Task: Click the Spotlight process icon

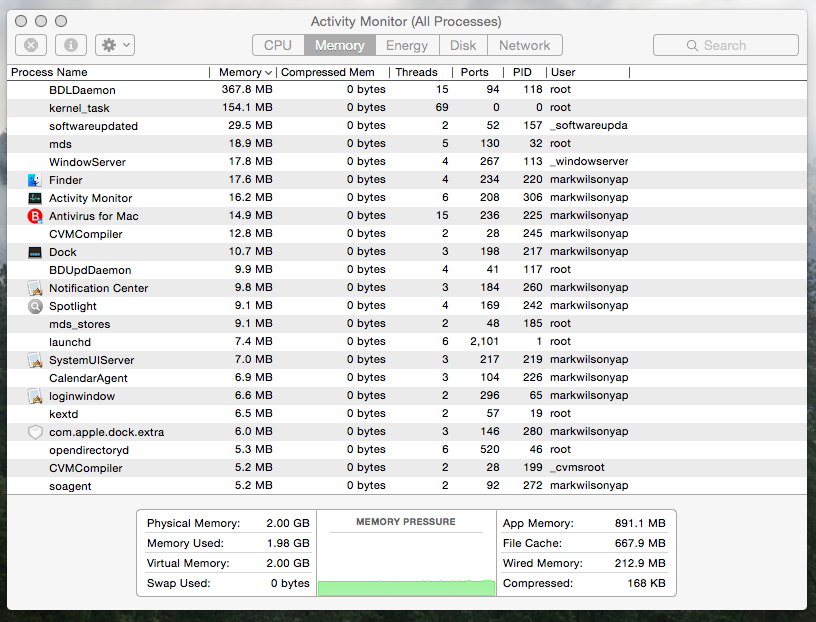Action: (x=35, y=306)
